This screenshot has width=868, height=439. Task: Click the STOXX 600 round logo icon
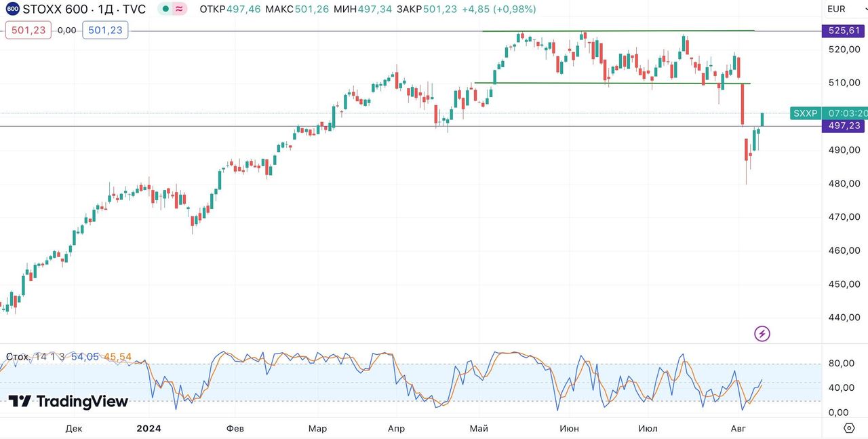12,9
